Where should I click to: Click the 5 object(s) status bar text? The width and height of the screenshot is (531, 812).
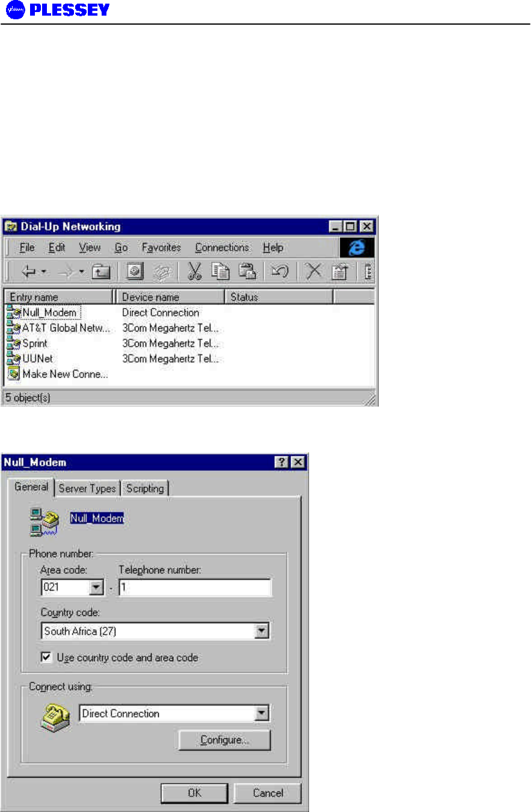point(28,398)
